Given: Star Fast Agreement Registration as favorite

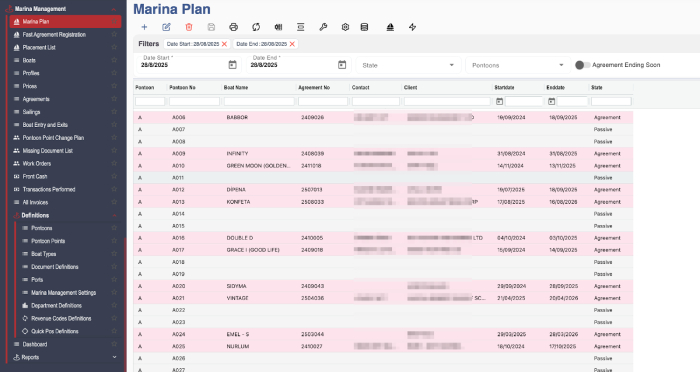Looking at the screenshot, I should coord(114,34).
